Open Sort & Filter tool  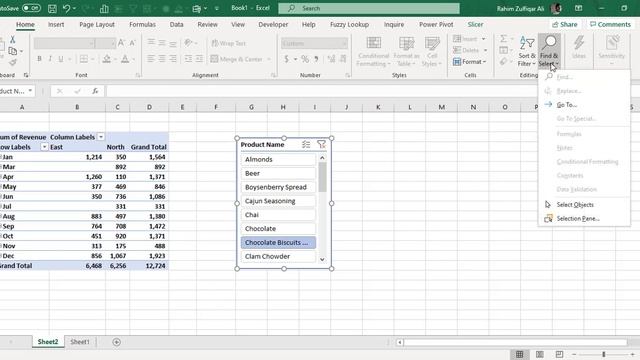(527, 52)
